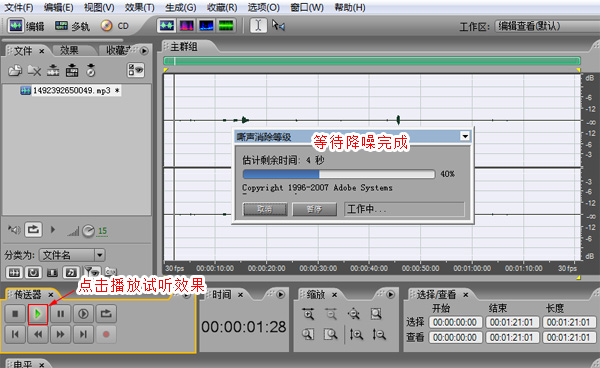Select the spectral frequency display icon
This screenshot has height=368, width=600.
click(x=186, y=26)
